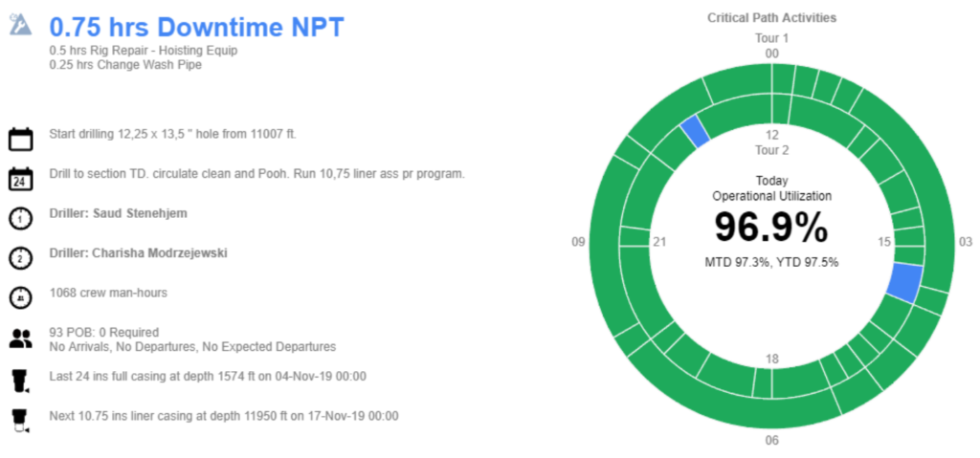Click 'Driller: Saud Stenehjem'

pos(118,213)
